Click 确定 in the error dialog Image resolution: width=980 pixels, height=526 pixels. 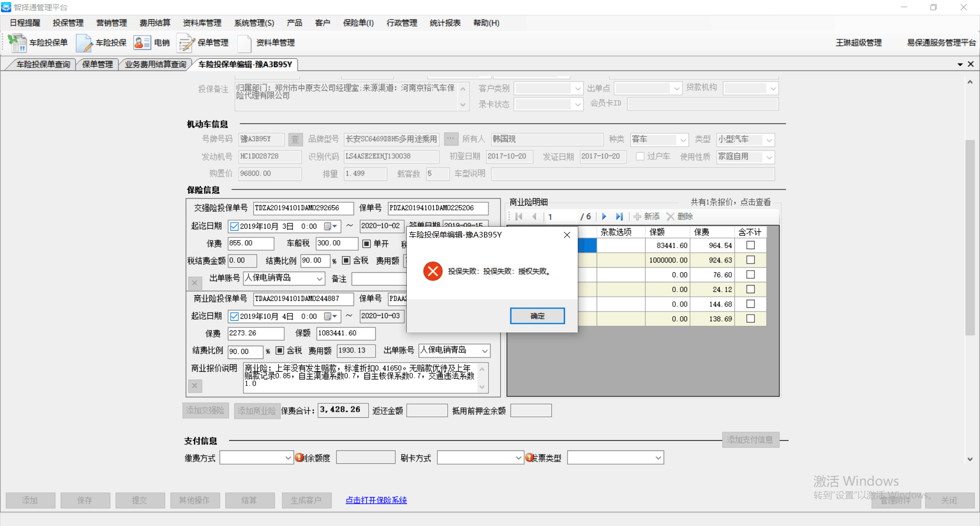click(537, 316)
